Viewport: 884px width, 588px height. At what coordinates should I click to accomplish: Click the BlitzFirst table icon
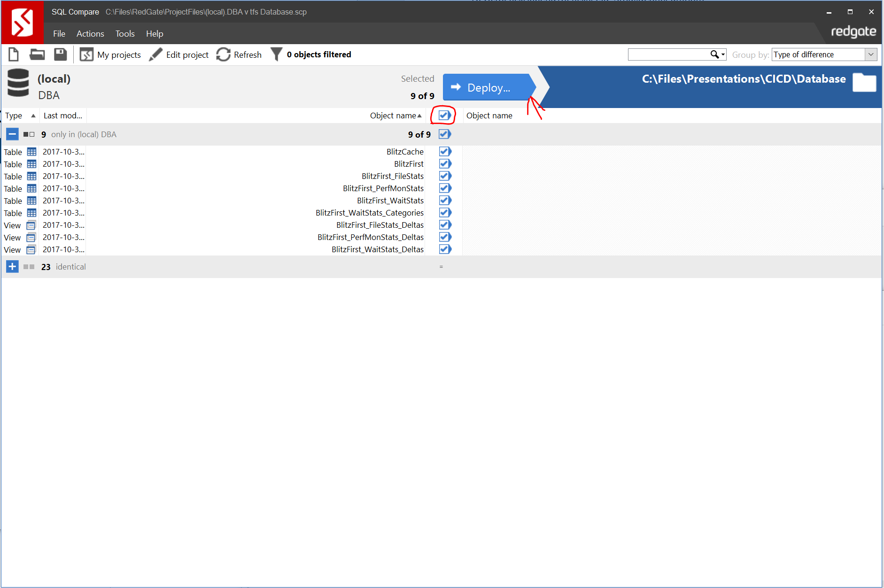(31, 164)
